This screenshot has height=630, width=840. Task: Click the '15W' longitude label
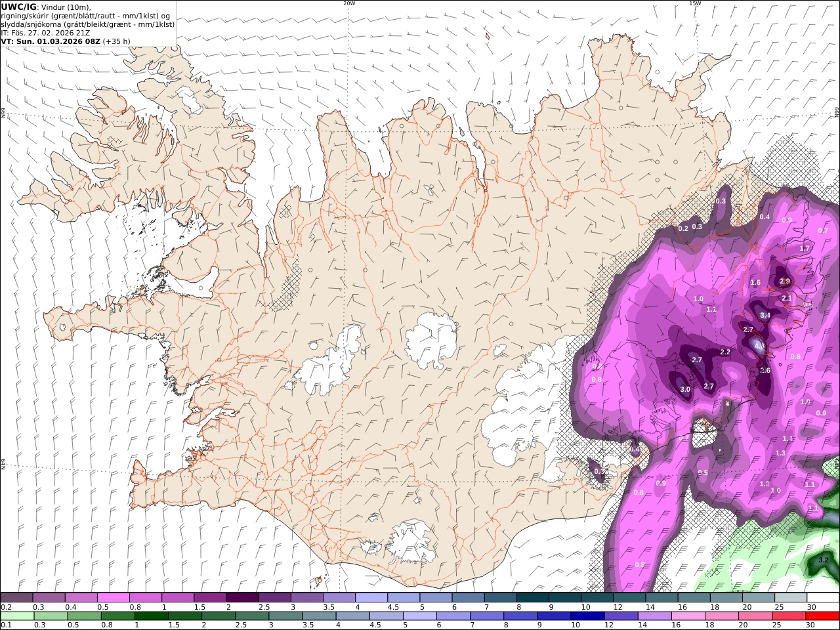tap(694, 3)
